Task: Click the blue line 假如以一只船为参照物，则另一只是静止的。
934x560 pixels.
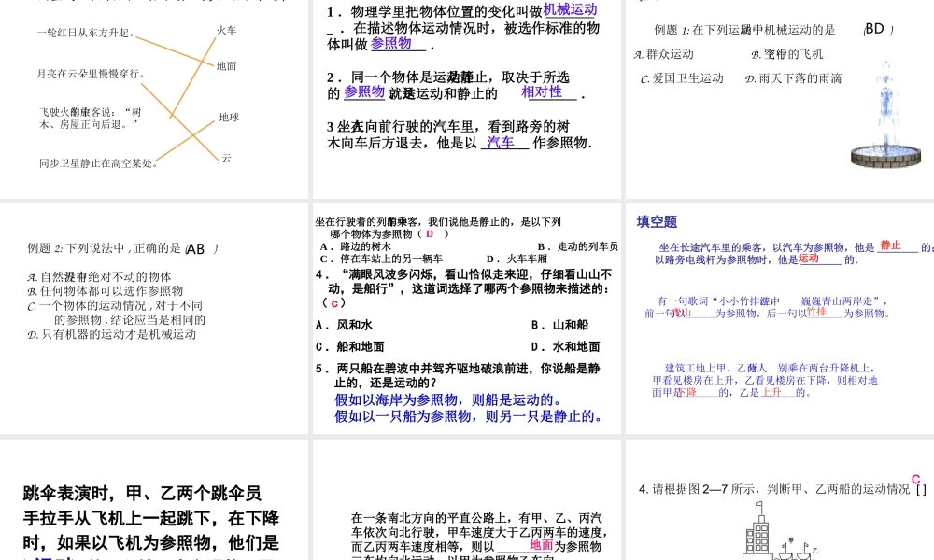Action: point(468,416)
